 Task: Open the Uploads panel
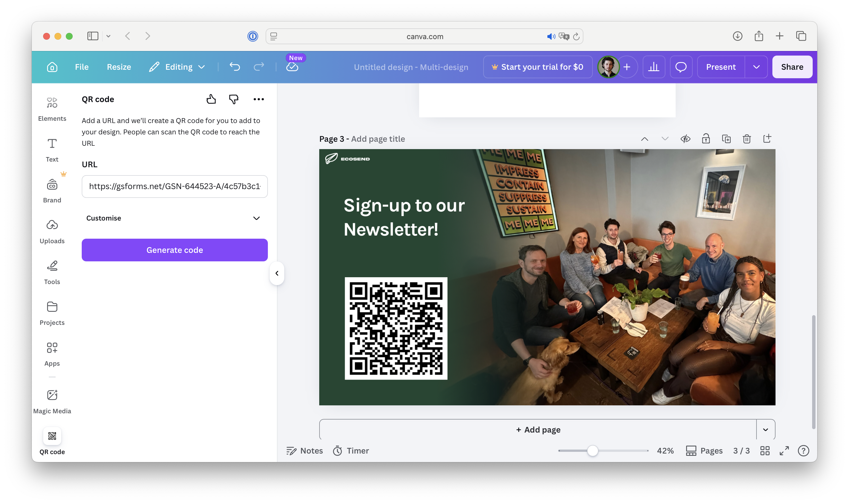(52, 230)
